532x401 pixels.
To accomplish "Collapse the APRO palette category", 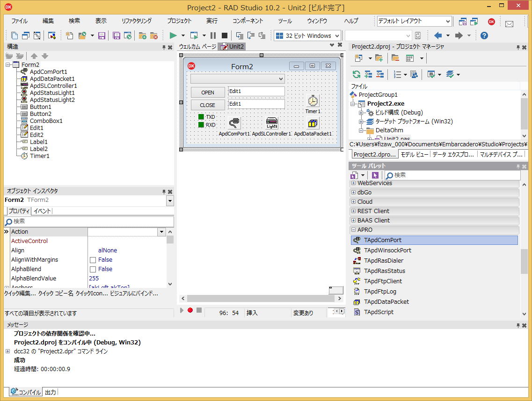I will coord(354,229).
